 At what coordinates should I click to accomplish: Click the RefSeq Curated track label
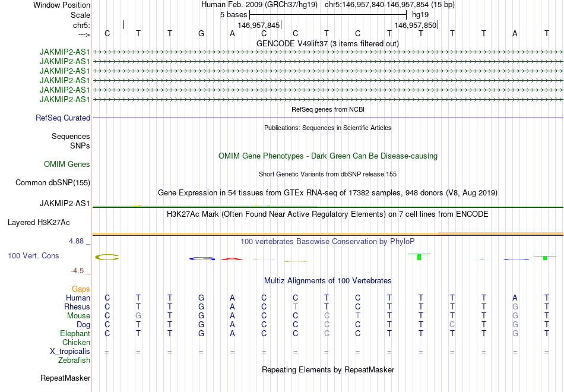pos(63,118)
